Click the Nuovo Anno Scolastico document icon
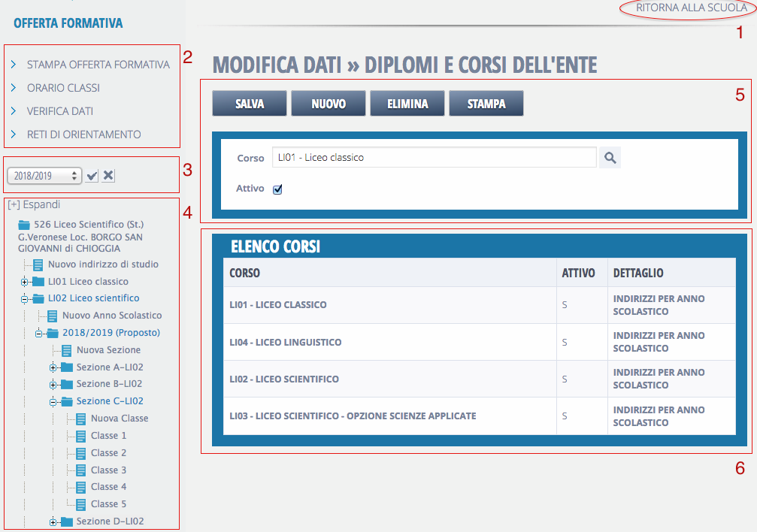Image resolution: width=757 pixels, height=532 pixels. point(53,316)
